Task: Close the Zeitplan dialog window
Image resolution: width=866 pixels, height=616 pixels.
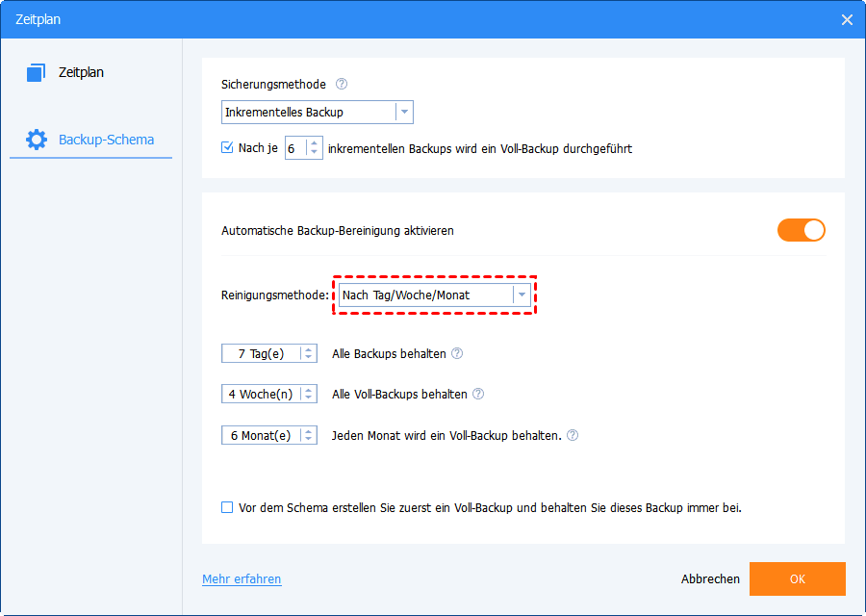Action: tap(847, 19)
